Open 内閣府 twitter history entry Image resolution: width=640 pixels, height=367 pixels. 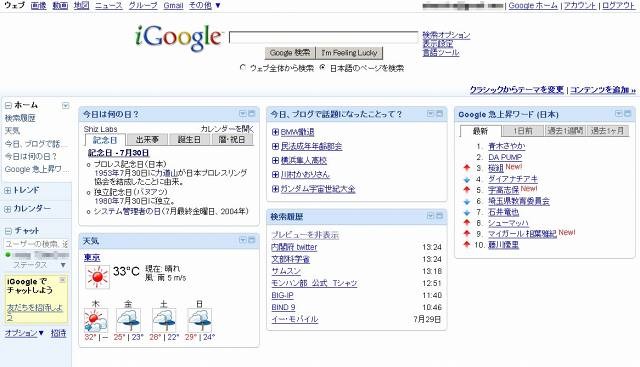pos(294,247)
